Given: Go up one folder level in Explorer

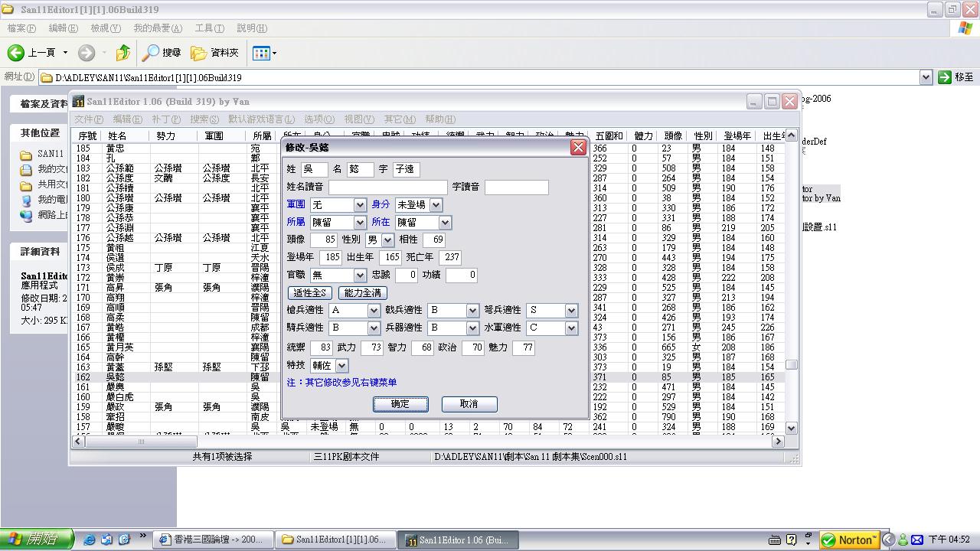Looking at the screenshot, I should [x=122, y=53].
